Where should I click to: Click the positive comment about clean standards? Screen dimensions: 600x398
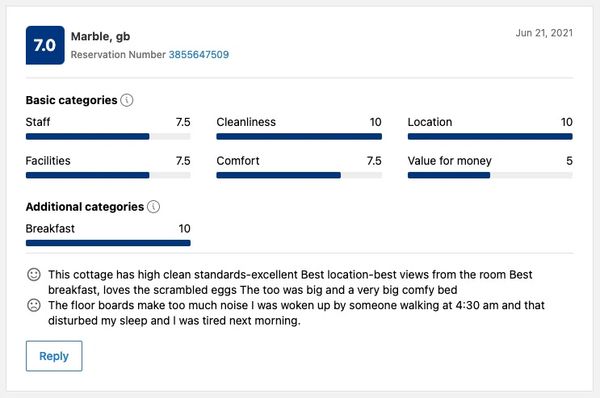point(290,282)
